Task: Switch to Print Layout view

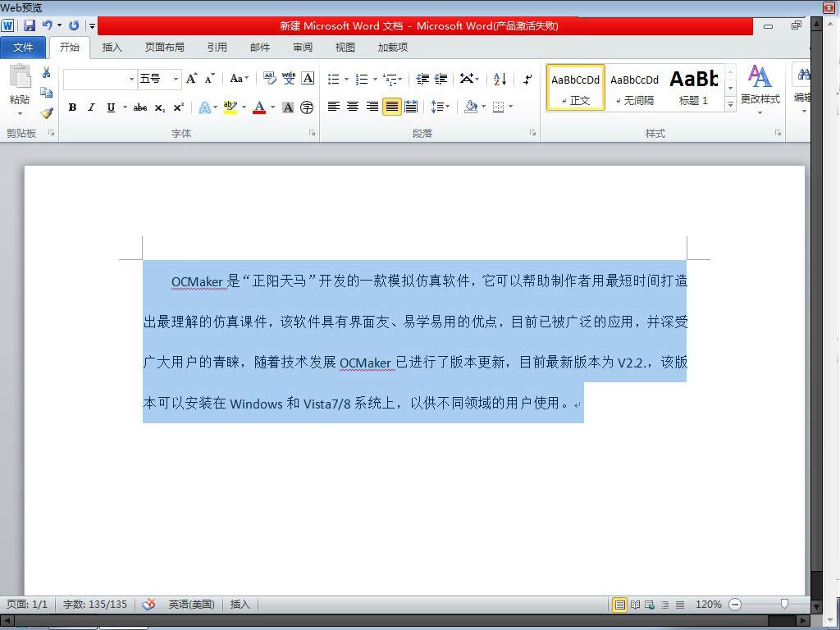Action: pos(620,605)
